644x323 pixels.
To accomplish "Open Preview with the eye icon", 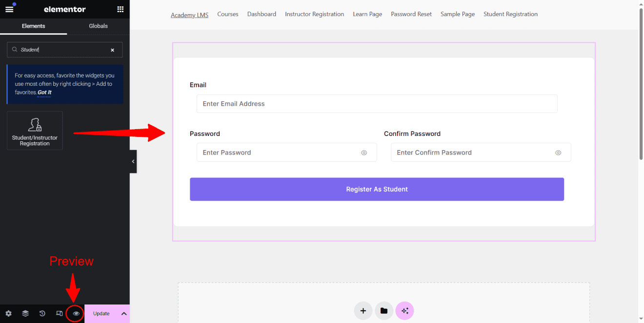I will click(x=75, y=313).
